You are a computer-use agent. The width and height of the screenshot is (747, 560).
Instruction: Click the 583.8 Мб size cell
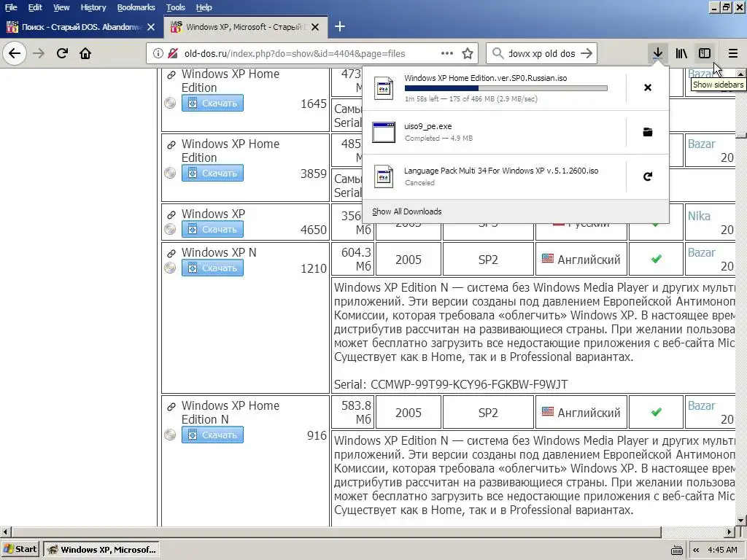pos(353,413)
